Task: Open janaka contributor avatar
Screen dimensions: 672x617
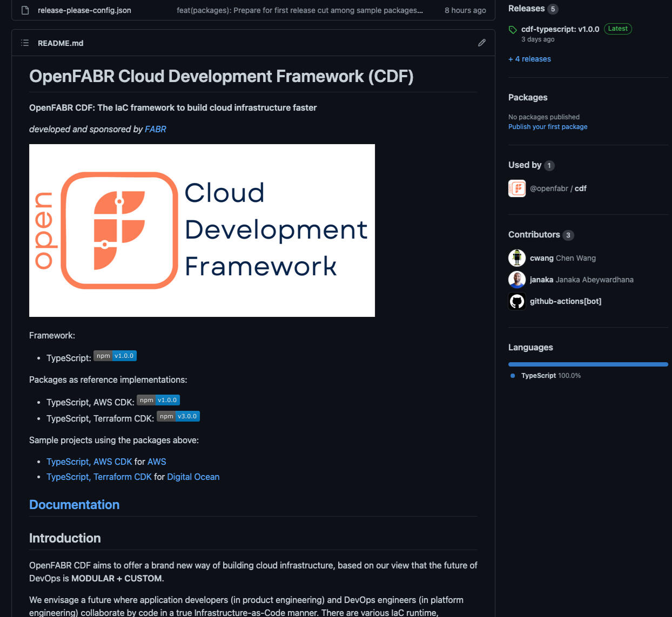Action: pos(517,280)
